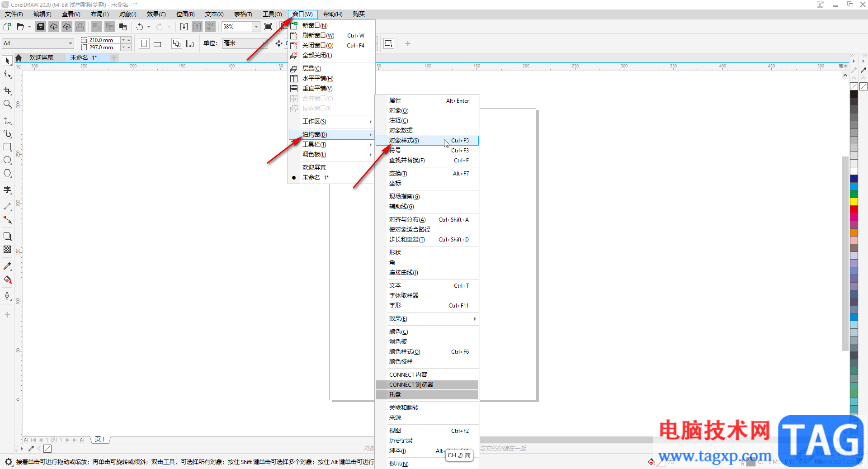Open 文本 docker entry
The width and height of the screenshot is (868, 469).
pyautogui.click(x=427, y=286)
